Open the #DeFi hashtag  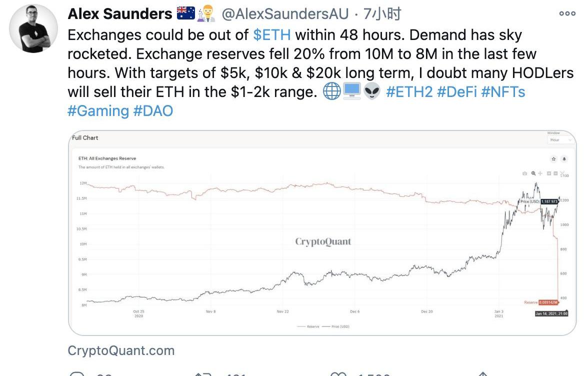(457, 92)
